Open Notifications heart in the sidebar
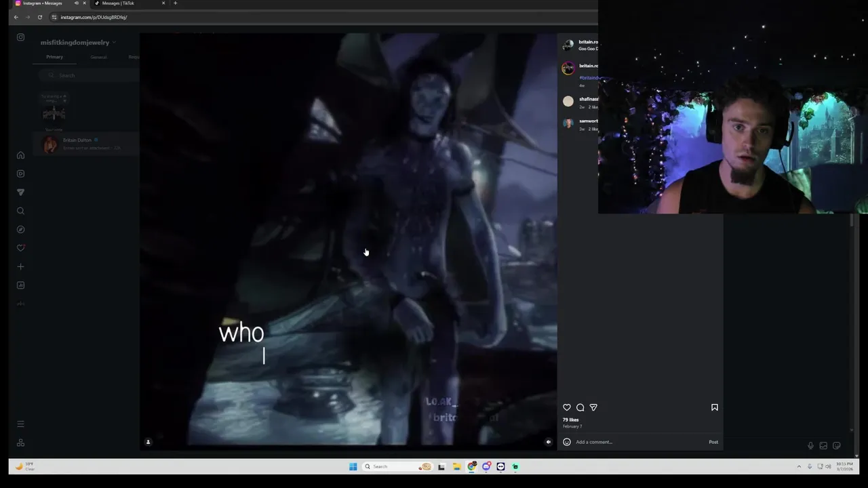 [x=21, y=248]
